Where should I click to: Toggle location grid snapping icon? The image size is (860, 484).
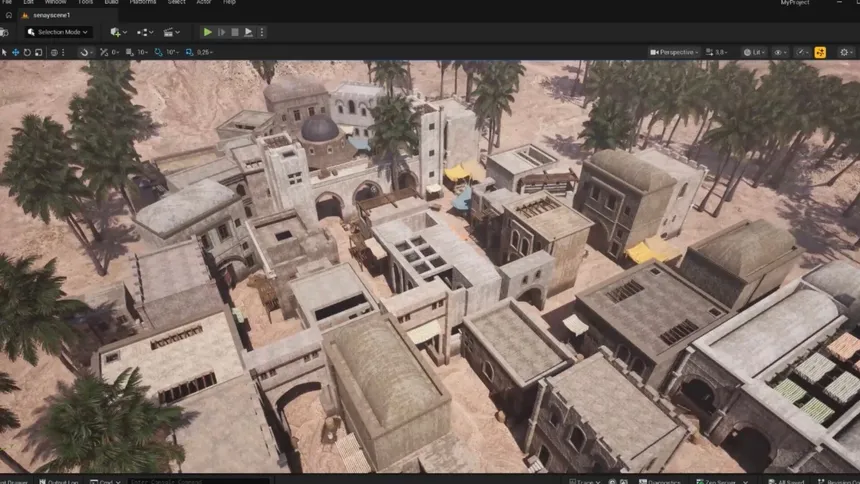tap(129, 52)
